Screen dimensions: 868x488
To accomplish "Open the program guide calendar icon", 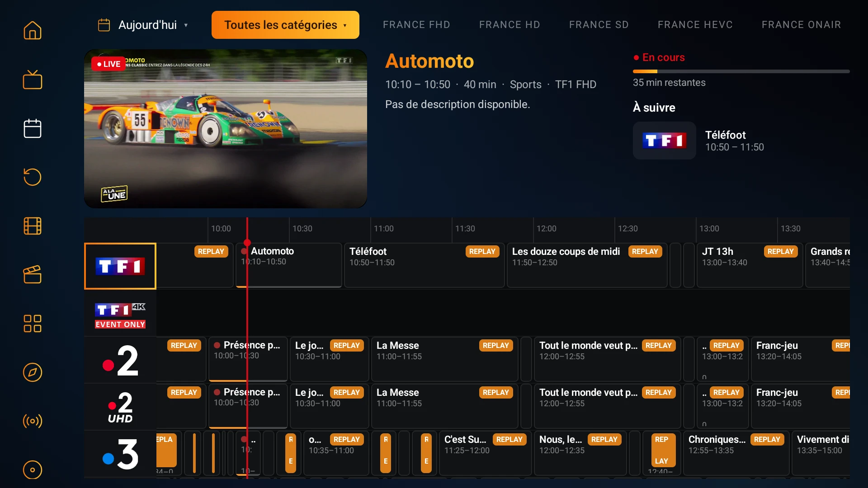I will (33, 128).
